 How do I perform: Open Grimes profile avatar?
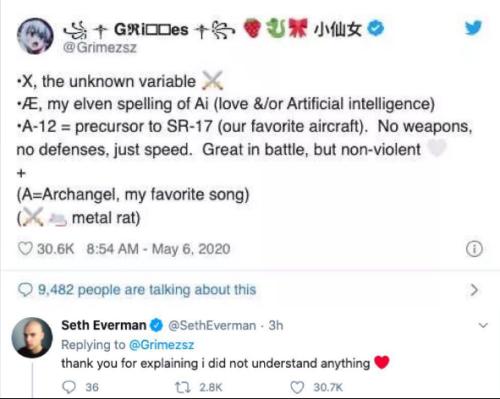click(35, 36)
